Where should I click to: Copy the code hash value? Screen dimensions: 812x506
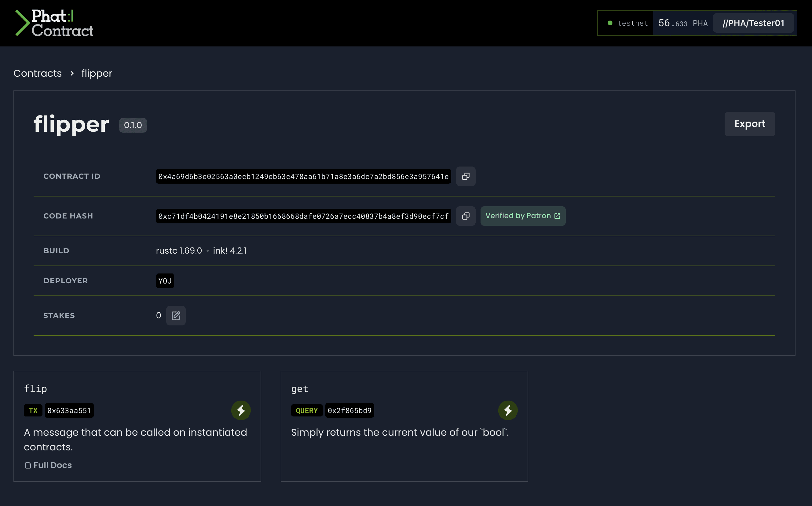465,216
